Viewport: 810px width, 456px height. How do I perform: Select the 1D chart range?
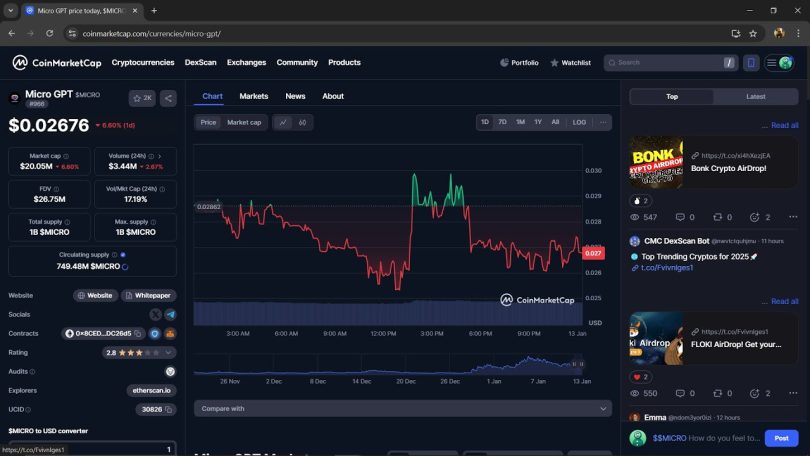pos(485,122)
